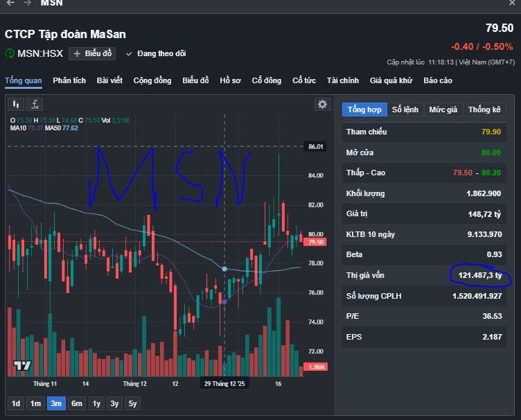Image resolution: width=521 pixels, height=420 pixels.
Task: Select the Thống kê panel tab
Action: click(484, 110)
